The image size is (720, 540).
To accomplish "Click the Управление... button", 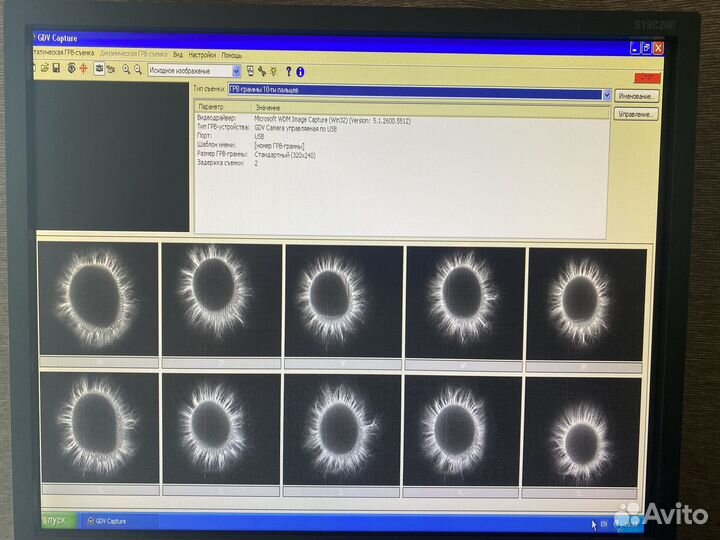I will point(636,115).
